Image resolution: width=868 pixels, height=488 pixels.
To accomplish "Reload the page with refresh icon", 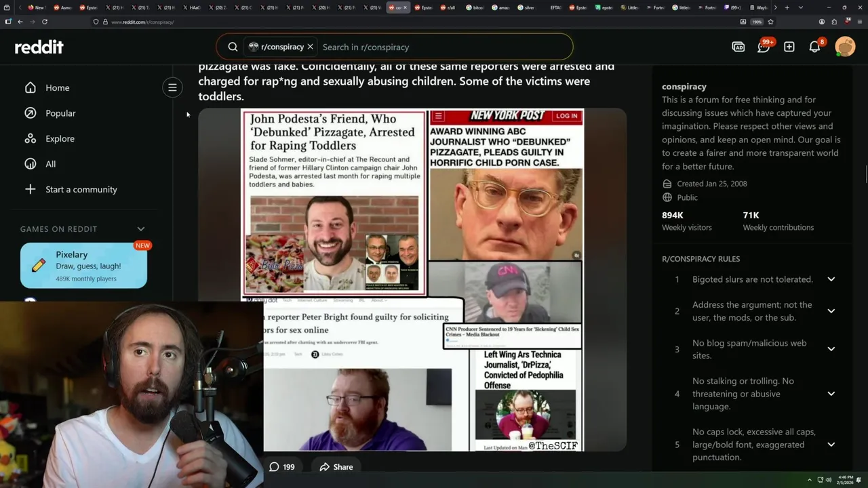I will pyautogui.click(x=45, y=22).
